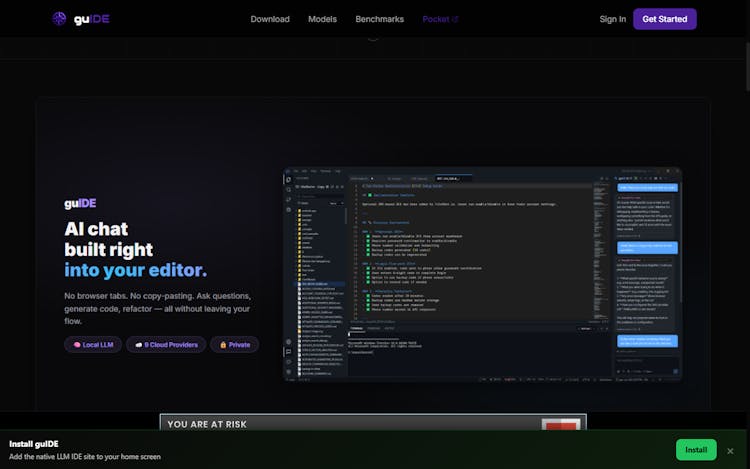Screen dimensions: 750x469
Task: Select the 9 Cloud Providers badge
Action: [x=166, y=345]
